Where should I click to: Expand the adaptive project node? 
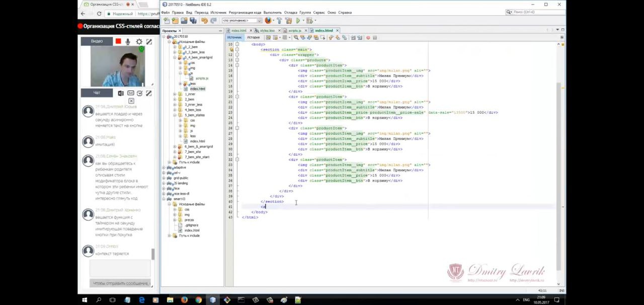[x=164, y=168]
